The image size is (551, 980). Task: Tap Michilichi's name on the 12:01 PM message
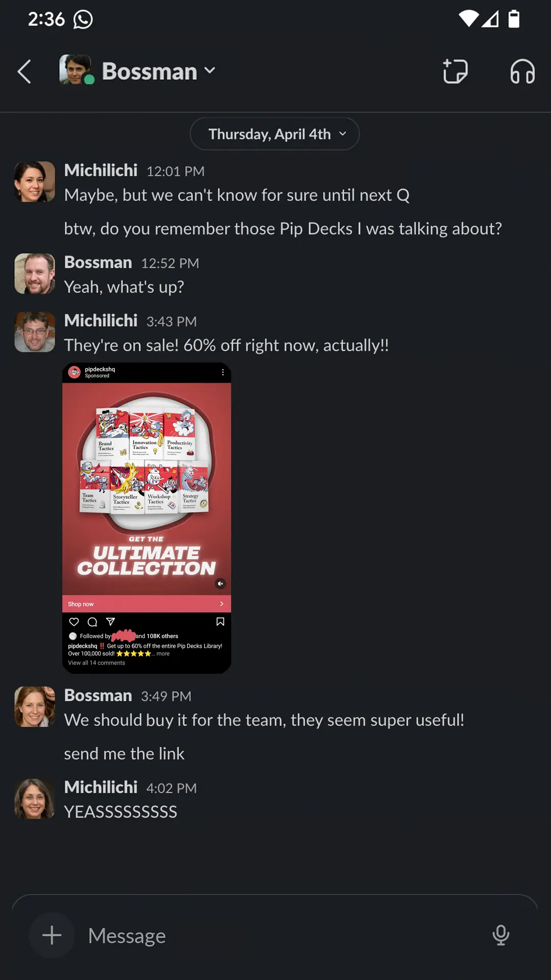click(x=101, y=170)
